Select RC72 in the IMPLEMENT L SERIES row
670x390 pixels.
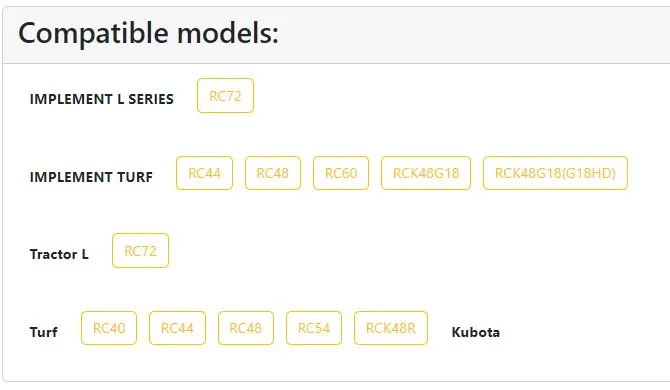click(x=225, y=96)
